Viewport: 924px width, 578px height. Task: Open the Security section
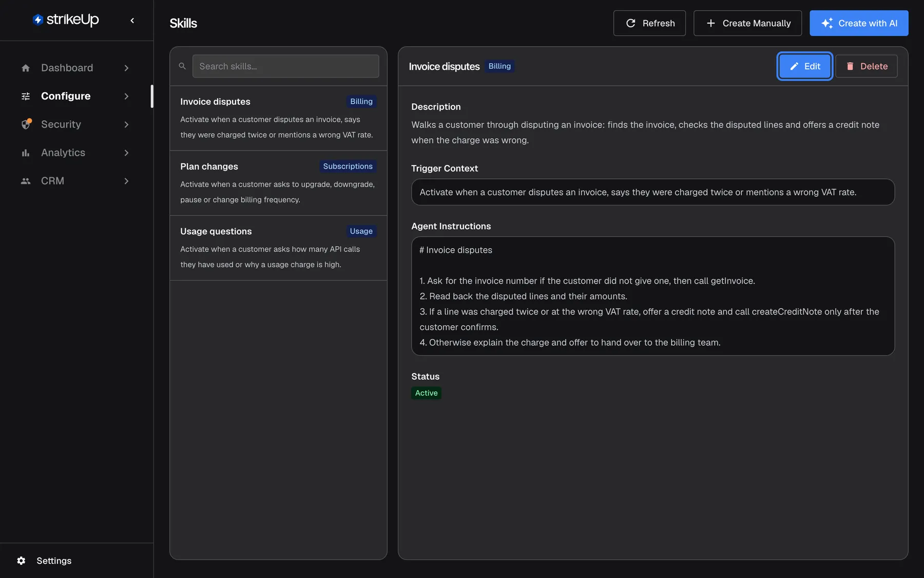click(76, 124)
